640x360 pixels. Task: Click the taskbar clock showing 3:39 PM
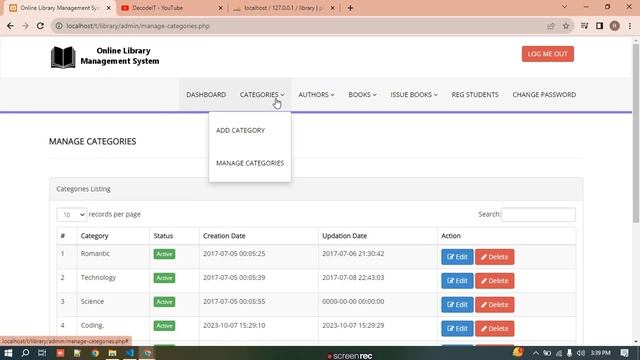click(x=600, y=353)
